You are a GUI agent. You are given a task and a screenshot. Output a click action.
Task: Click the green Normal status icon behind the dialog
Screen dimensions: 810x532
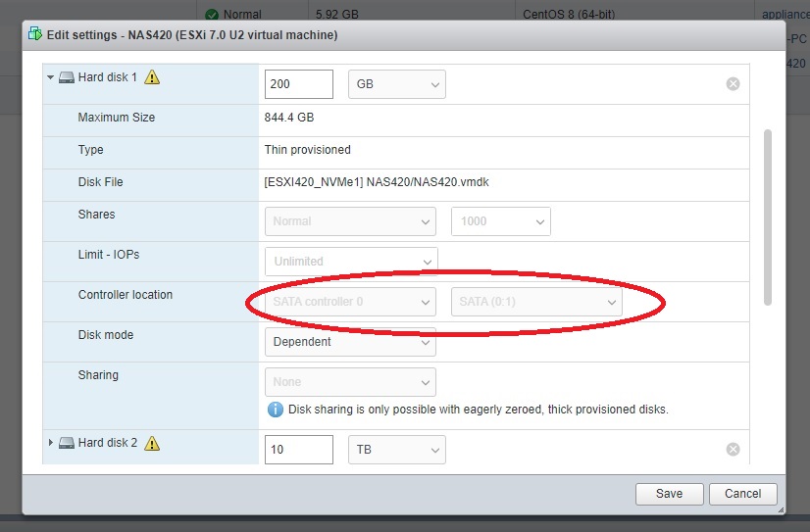211,15
